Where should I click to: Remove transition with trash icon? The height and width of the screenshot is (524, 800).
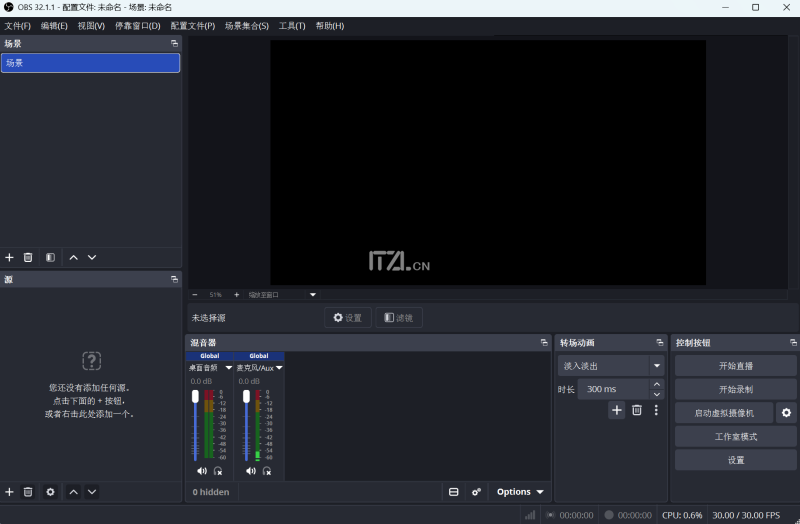[637, 410]
